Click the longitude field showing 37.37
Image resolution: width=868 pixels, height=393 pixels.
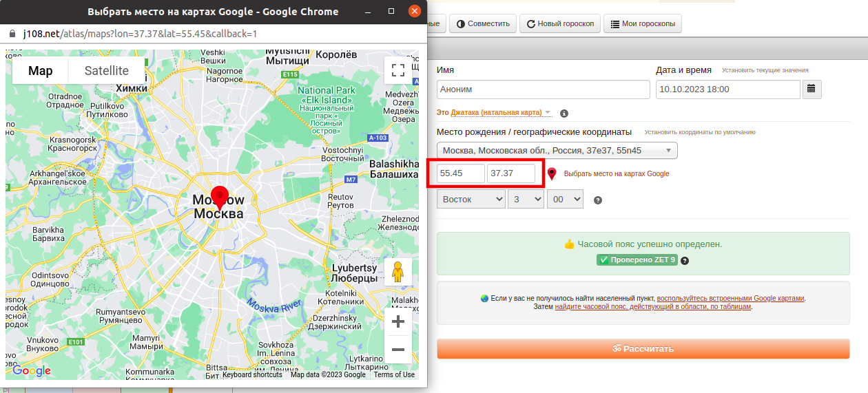pos(511,173)
